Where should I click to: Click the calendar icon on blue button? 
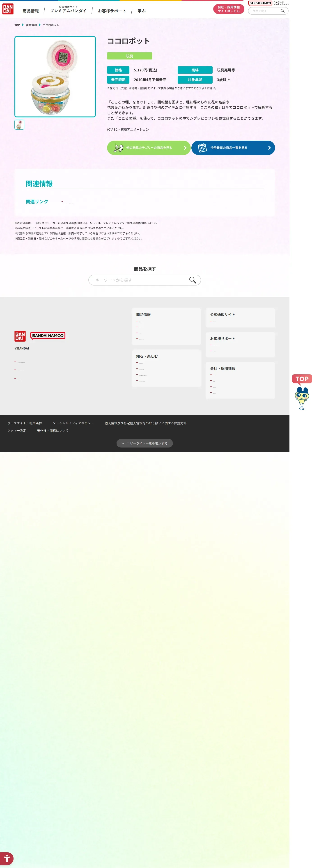202,148
